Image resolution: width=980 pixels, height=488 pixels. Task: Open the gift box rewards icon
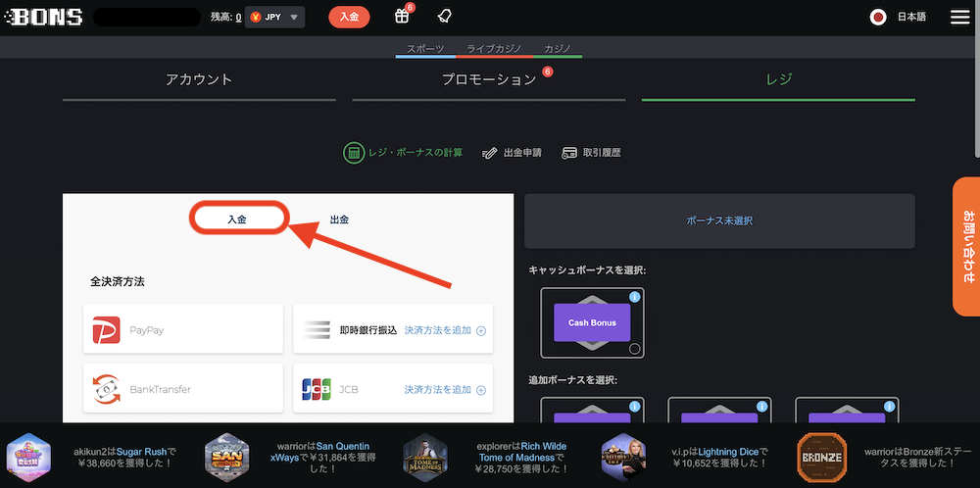(x=402, y=17)
